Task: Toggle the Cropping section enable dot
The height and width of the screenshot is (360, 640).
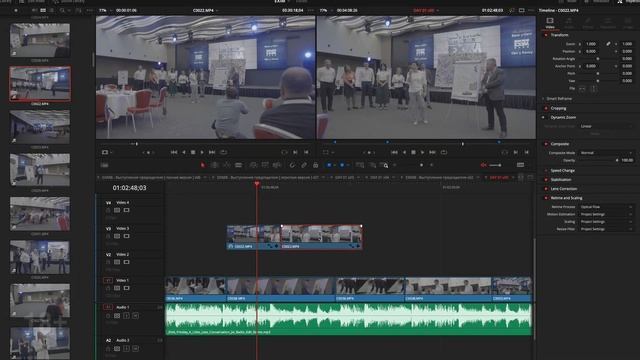Action: point(546,108)
